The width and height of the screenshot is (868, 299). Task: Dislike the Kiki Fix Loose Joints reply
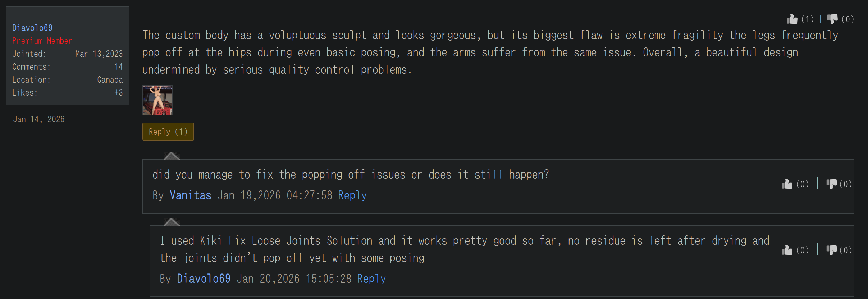pos(831,250)
